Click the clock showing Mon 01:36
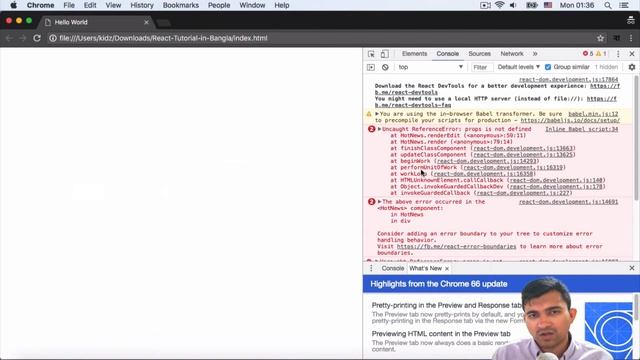 pyautogui.click(x=577, y=5)
